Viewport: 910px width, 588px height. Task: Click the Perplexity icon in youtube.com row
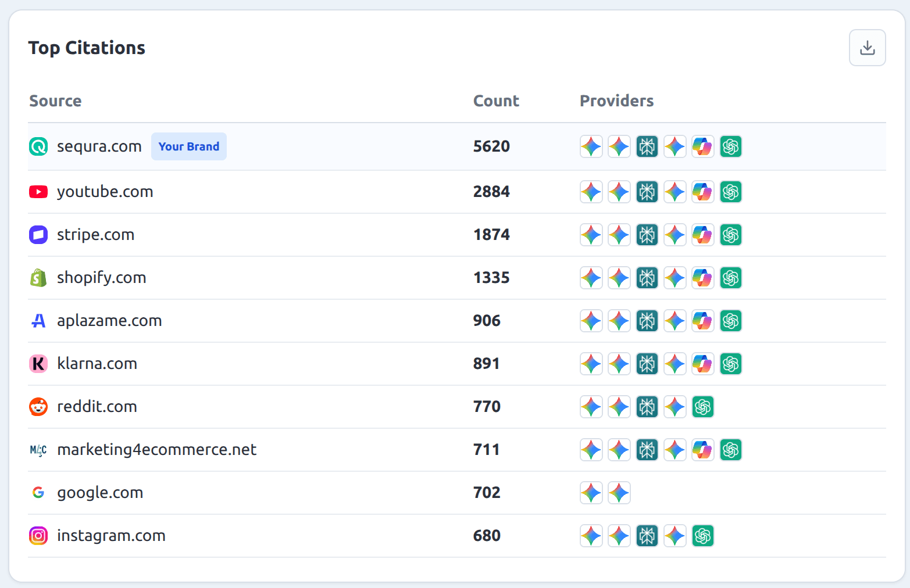[x=647, y=192]
